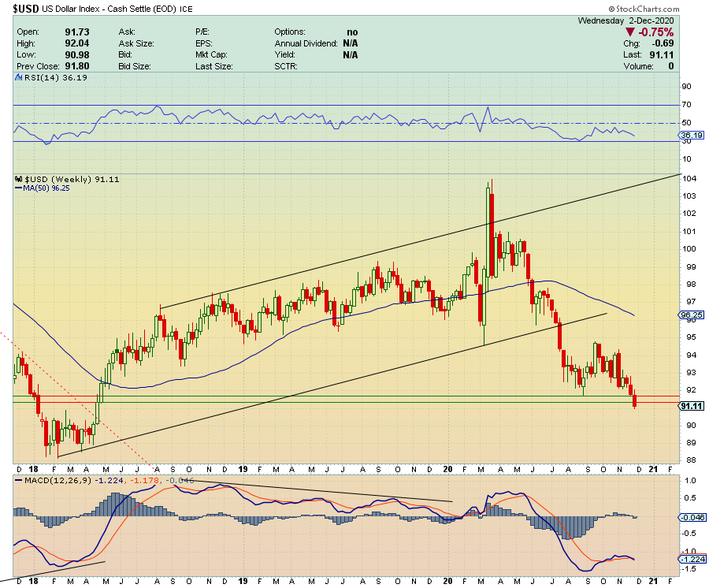Click the MA(50) legend line marker
The width and height of the screenshot is (709, 588).
19,188
